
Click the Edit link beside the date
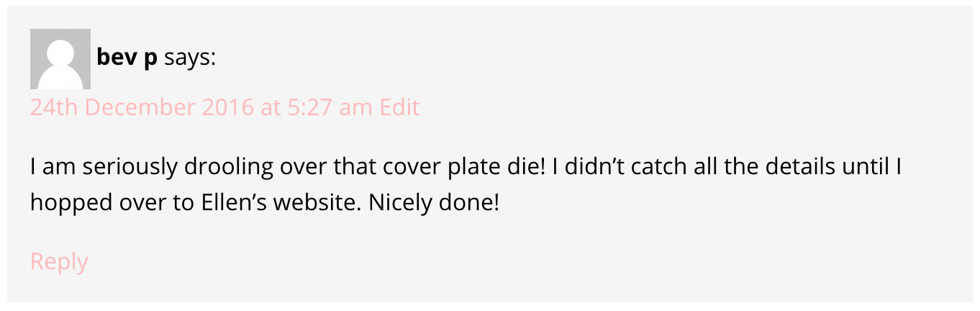coord(399,107)
